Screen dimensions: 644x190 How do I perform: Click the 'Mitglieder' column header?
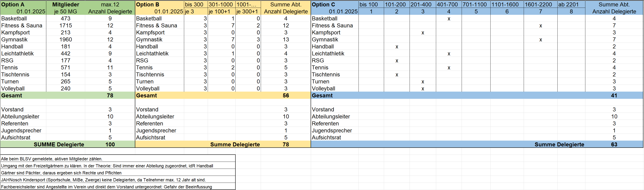click(x=65, y=5)
